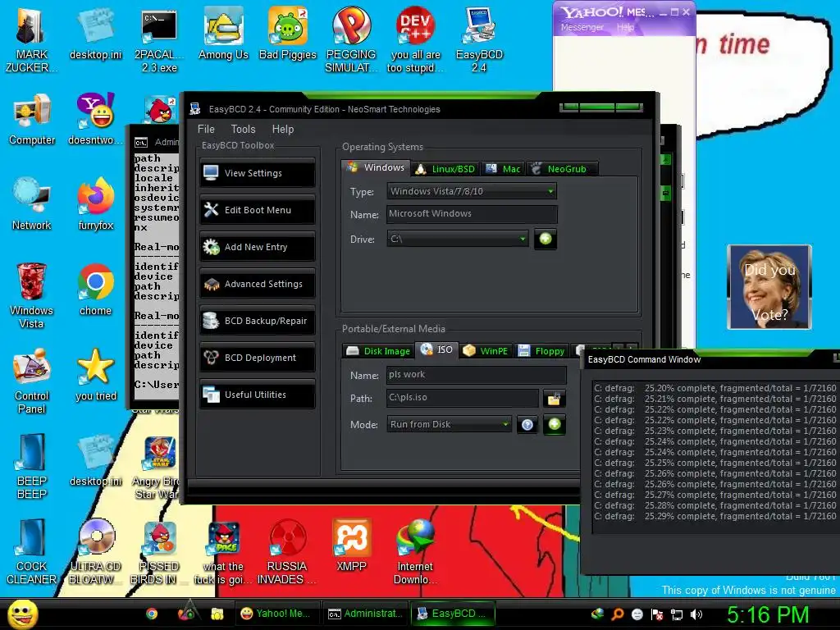Image resolution: width=840 pixels, height=630 pixels.
Task: Open the Windows Vista recycle bin icon
Action: 31,296
